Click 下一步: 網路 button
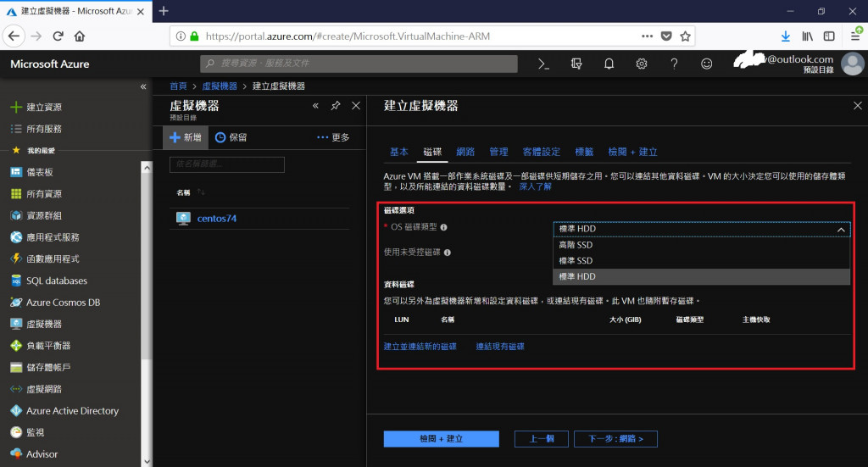Viewport: 868px width, 467px height. tap(615, 439)
